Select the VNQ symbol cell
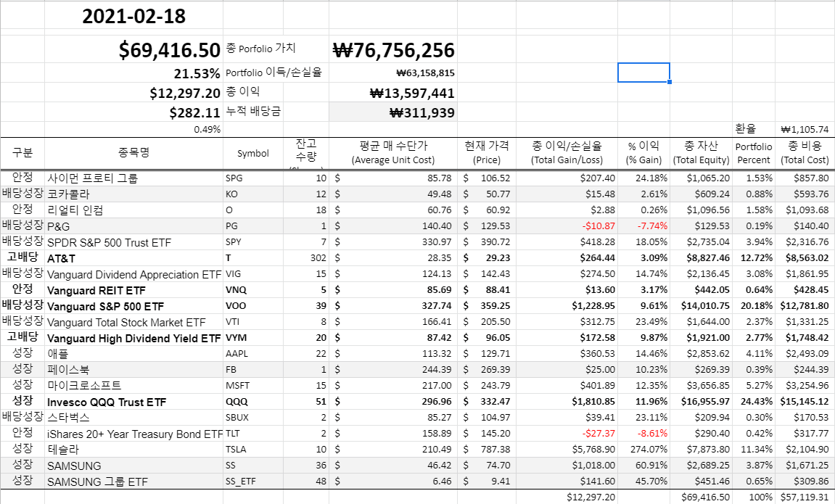The width and height of the screenshot is (835, 504). (x=253, y=289)
